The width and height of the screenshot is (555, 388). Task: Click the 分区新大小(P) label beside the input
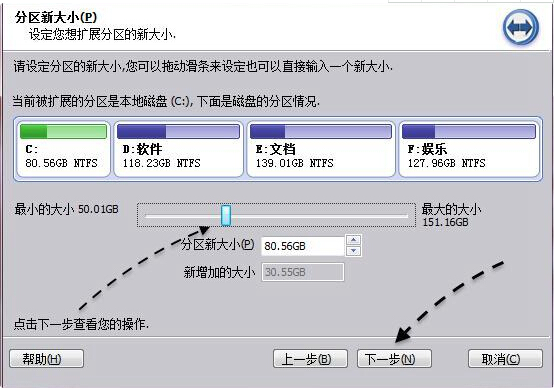click(x=217, y=244)
